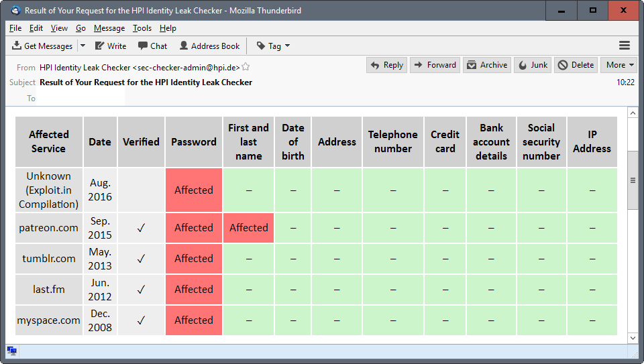Click the Get Messages button

(42, 46)
